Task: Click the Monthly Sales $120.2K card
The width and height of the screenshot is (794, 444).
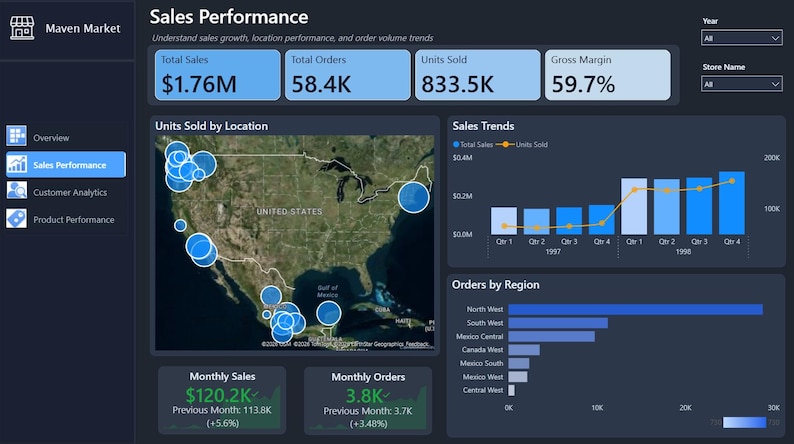Action: tap(222, 400)
